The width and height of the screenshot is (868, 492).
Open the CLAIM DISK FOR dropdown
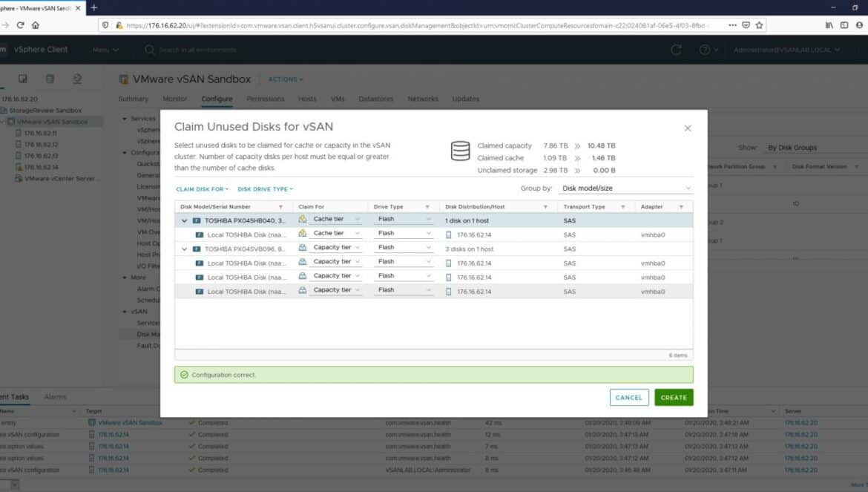[x=202, y=189]
